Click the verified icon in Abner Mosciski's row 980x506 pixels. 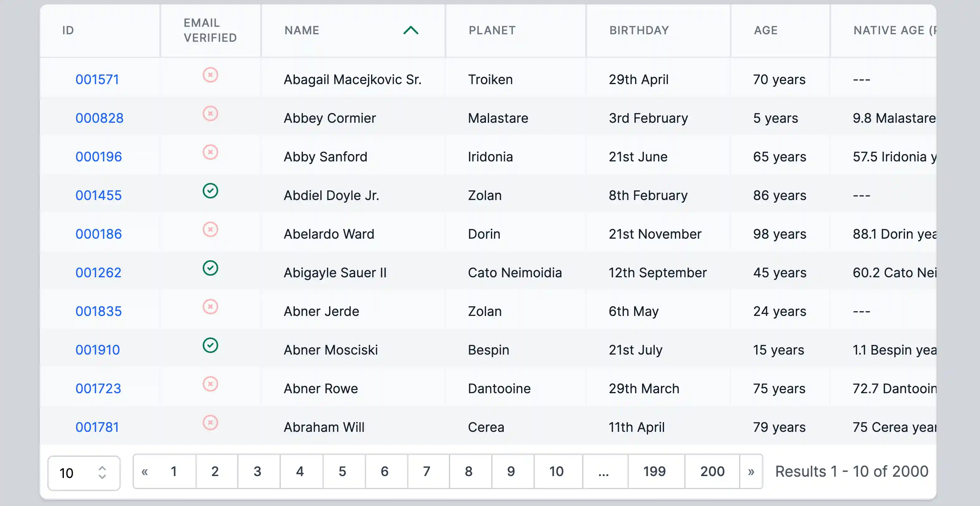[x=210, y=345]
